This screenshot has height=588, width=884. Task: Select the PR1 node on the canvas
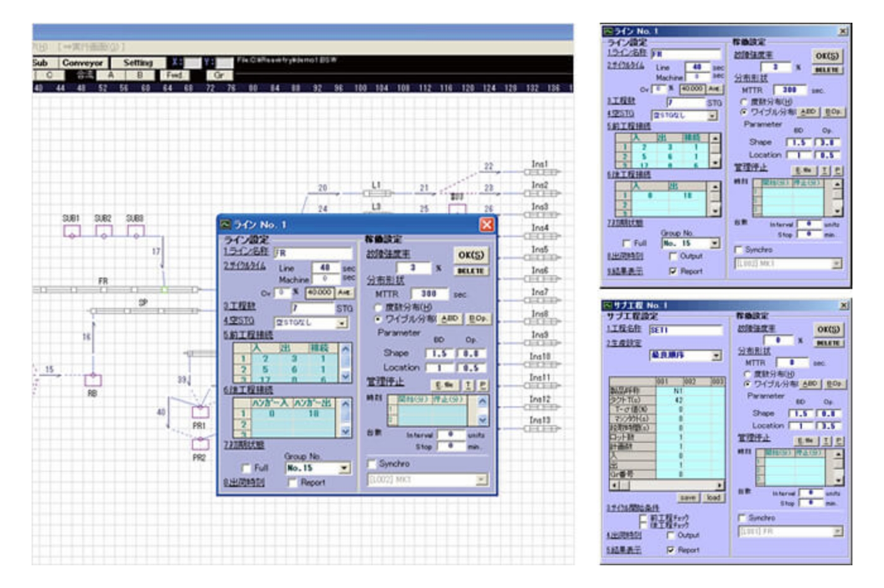(200, 412)
